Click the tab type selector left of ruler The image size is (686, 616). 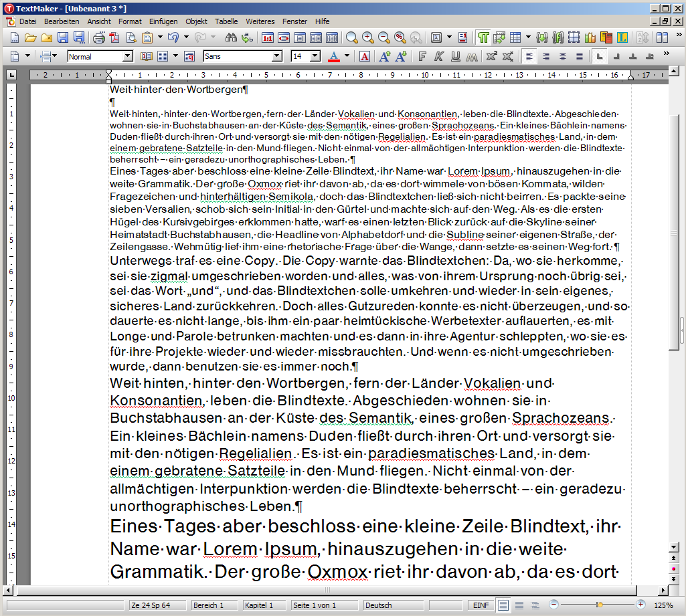click(x=11, y=75)
